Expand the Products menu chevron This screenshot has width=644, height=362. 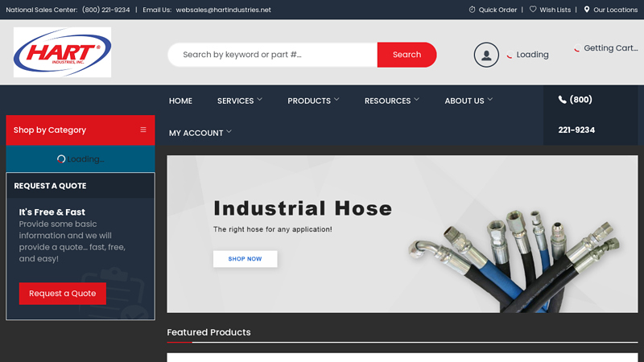(336, 99)
